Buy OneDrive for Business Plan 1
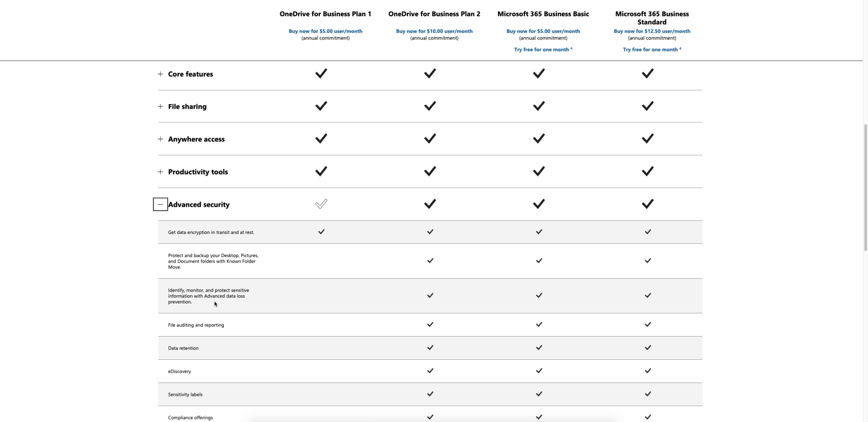 (325, 31)
